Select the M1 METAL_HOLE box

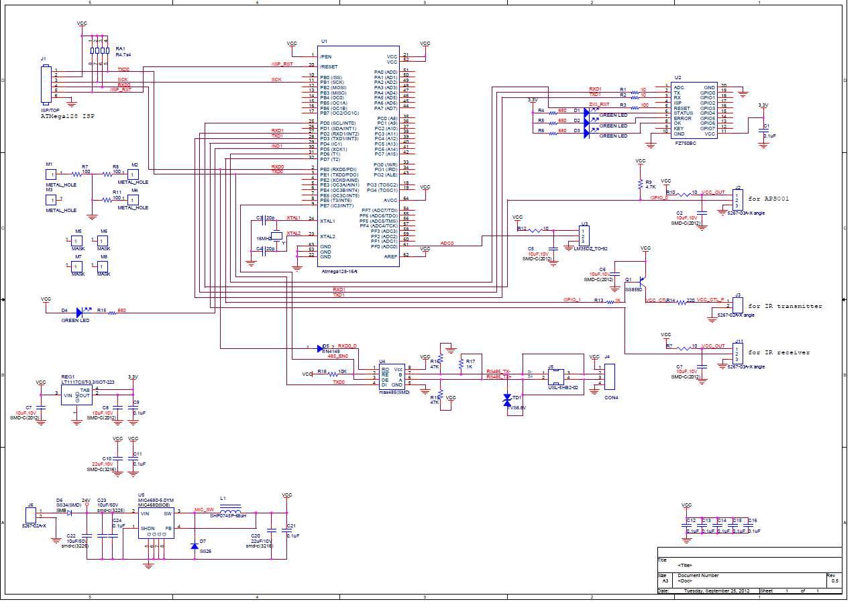50,174
